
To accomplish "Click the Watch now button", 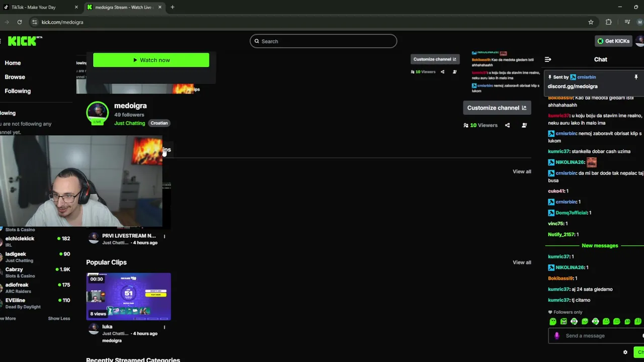I will point(151,60).
